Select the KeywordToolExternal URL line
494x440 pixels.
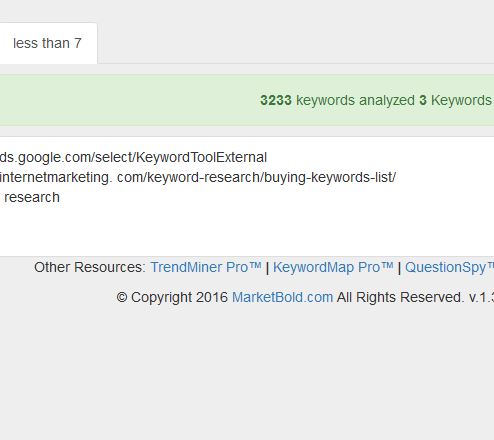pyautogui.click(x=133, y=157)
